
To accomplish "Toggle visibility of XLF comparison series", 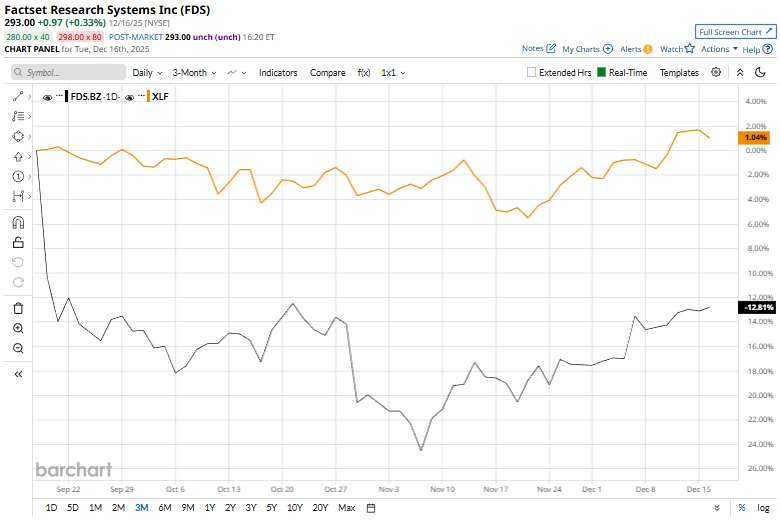I will [129, 97].
